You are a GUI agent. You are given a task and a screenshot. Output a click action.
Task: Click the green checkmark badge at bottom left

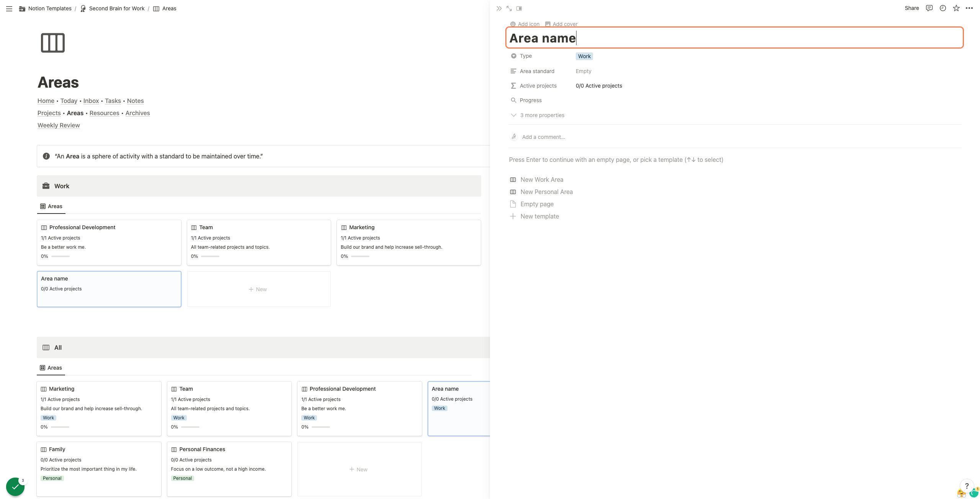pyautogui.click(x=15, y=487)
